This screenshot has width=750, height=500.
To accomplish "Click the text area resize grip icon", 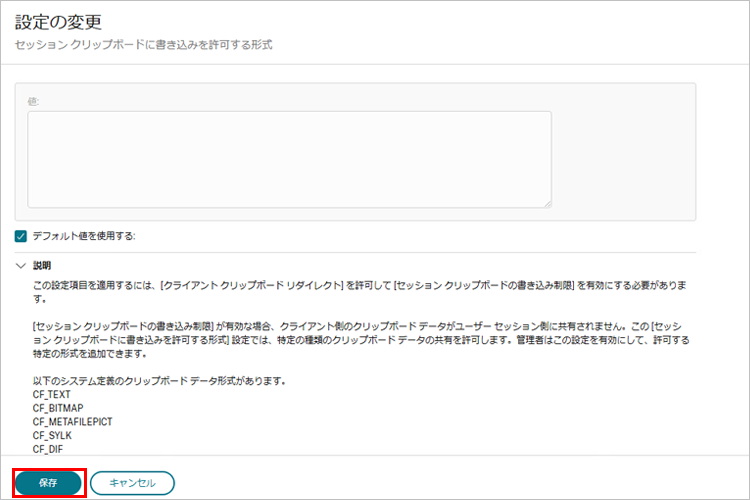I will click(546, 203).
